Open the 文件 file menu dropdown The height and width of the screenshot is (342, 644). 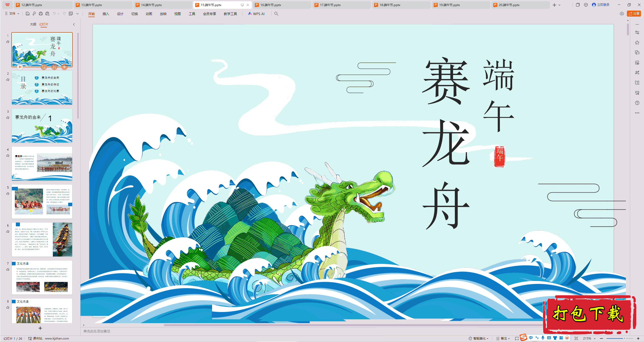(x=12, y=14)
